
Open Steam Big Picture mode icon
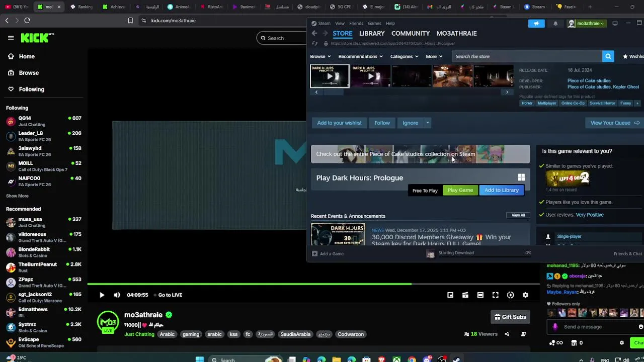(x=615, y=23)
